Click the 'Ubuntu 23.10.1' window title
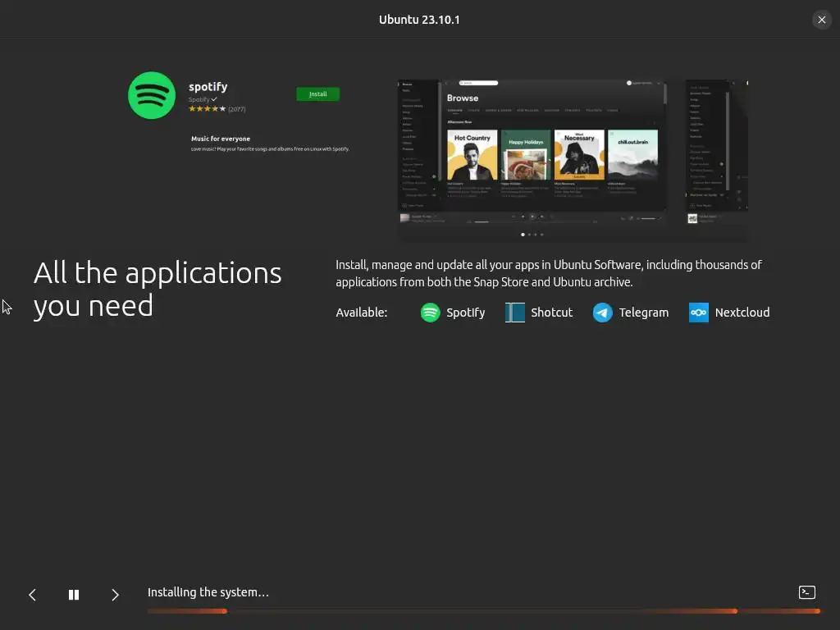 (x=419, y=20)
